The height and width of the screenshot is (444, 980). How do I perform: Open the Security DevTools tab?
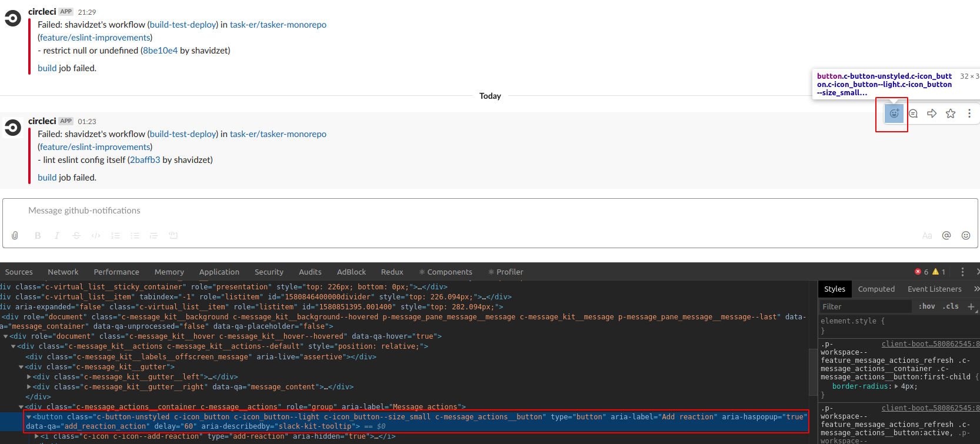coord(269,272)
